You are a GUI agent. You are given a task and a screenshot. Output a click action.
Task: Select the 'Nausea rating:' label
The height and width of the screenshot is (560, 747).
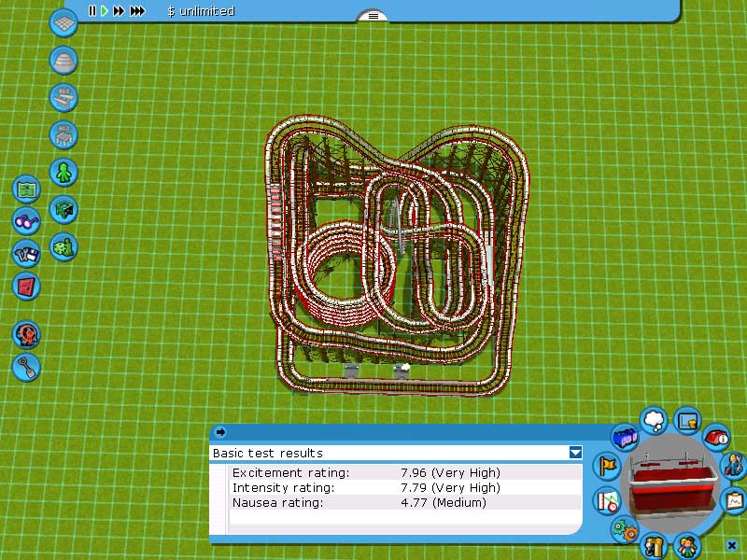pyautogui.click(x=277, y=502)
